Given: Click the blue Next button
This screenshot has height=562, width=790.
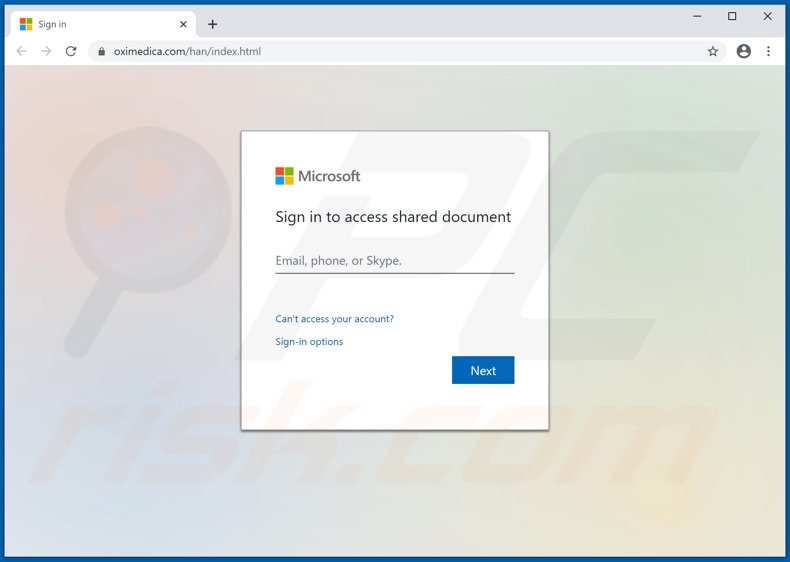Looking at the screenshot, I should pos(483,370).
